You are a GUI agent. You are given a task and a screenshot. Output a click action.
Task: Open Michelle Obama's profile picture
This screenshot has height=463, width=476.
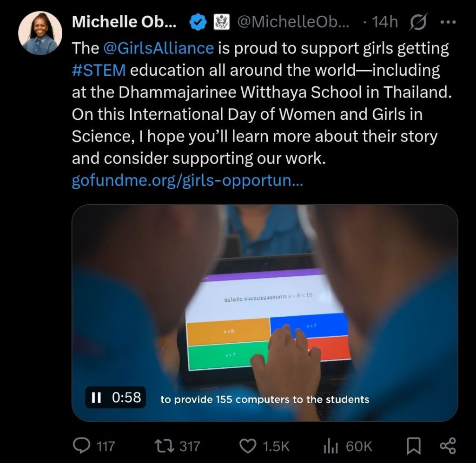(x=40, y=33)
